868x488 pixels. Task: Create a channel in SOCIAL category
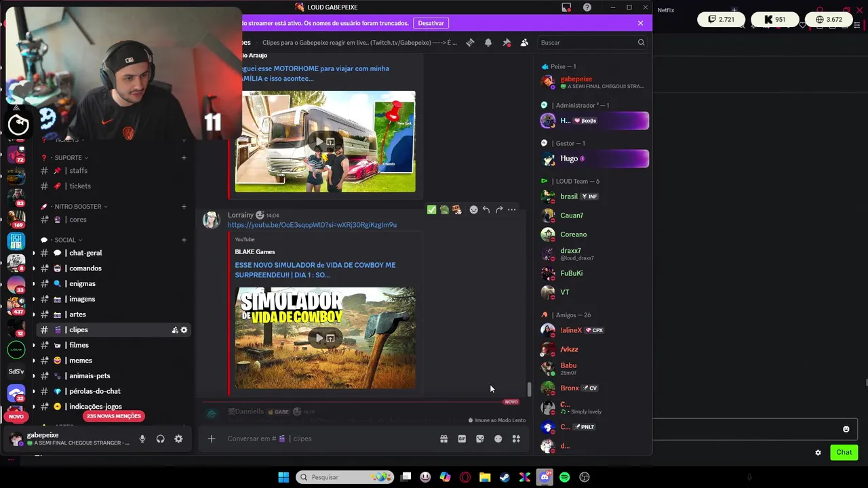[x=184, y=240]
